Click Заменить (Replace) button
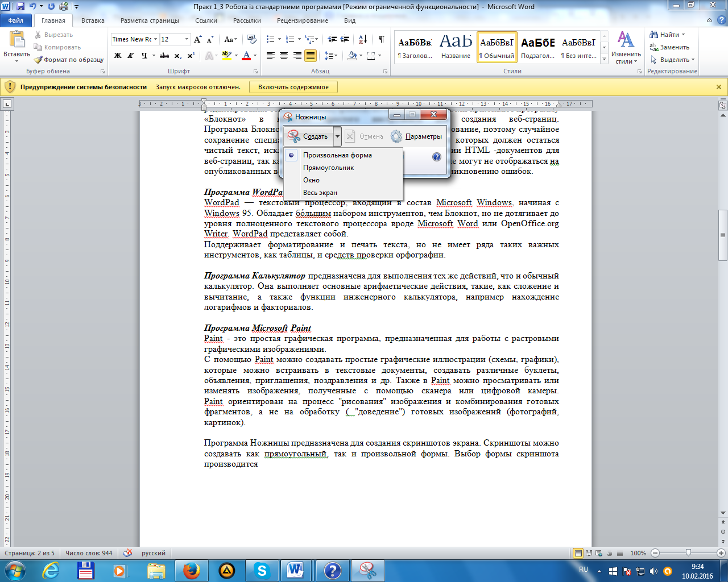Screen dimensions: 728x582 click(x=669, y=47)
